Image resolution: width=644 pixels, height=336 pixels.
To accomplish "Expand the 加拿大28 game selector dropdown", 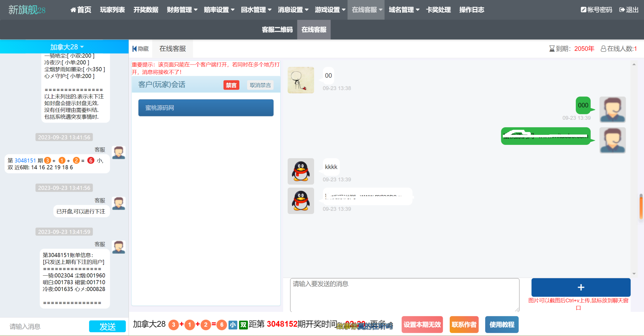I will (x=67, y=47).
